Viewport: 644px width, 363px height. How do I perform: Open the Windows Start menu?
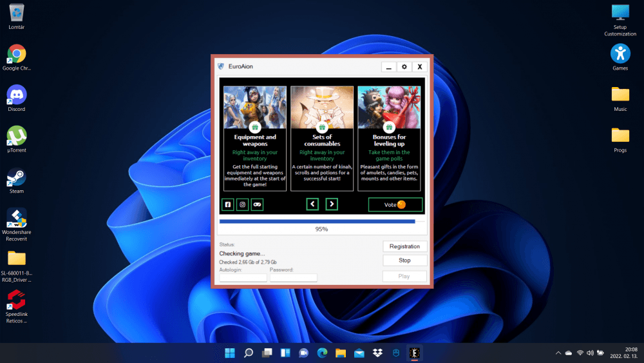pyautogui.click(x=230, y=353)
